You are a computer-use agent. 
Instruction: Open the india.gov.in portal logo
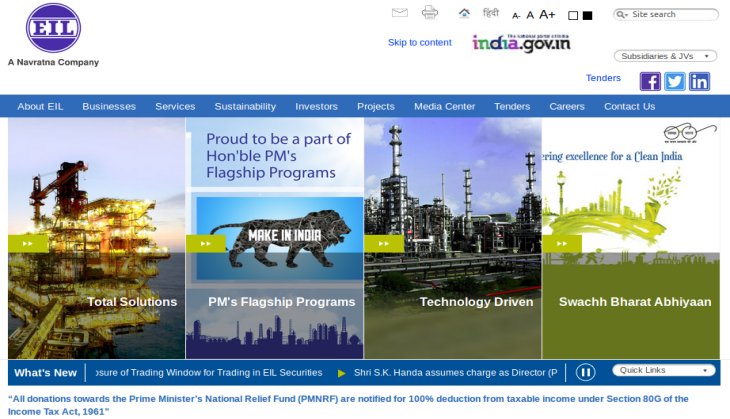coord(521,43)
